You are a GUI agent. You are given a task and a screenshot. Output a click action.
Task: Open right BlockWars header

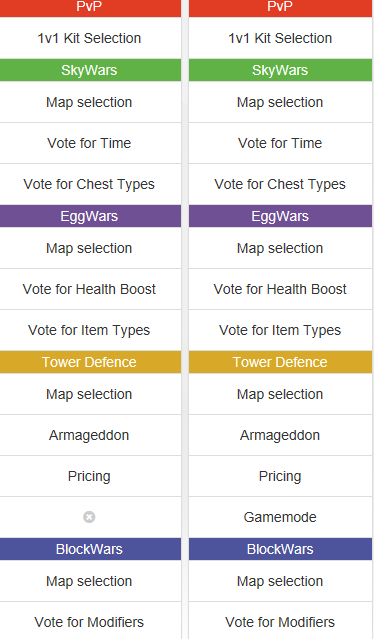[280, 549]
